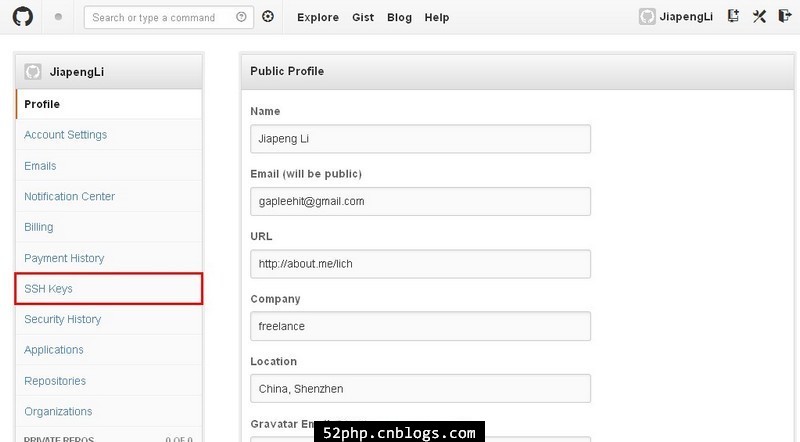Click the URL input field
The height and width of the screenshot is (442, 800).
coord(420,264)
